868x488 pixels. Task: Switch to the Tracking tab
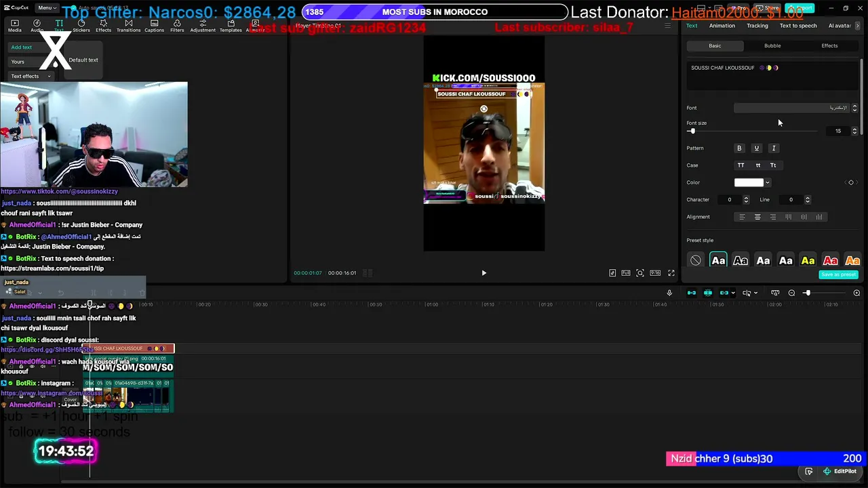(x=757, y=26)
